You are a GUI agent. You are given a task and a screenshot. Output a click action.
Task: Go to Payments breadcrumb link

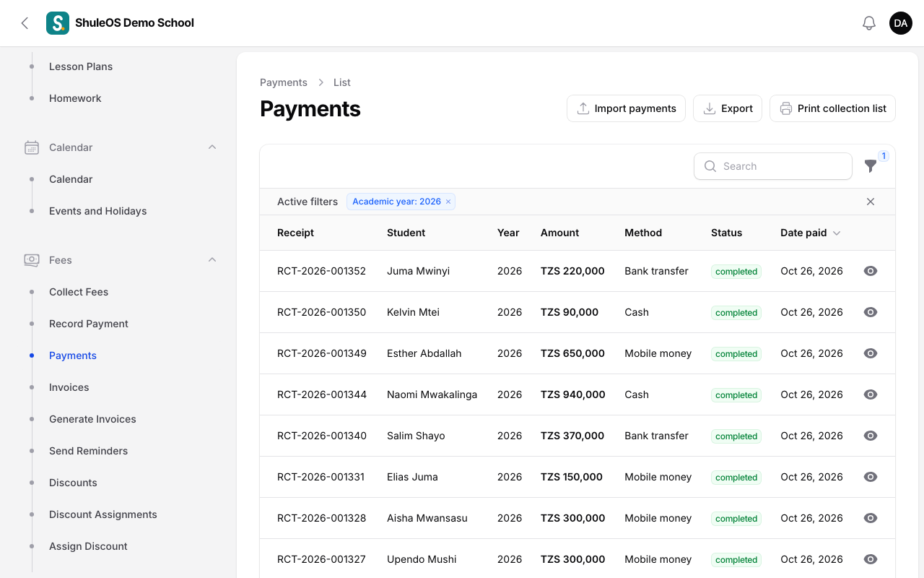[284, 82]
